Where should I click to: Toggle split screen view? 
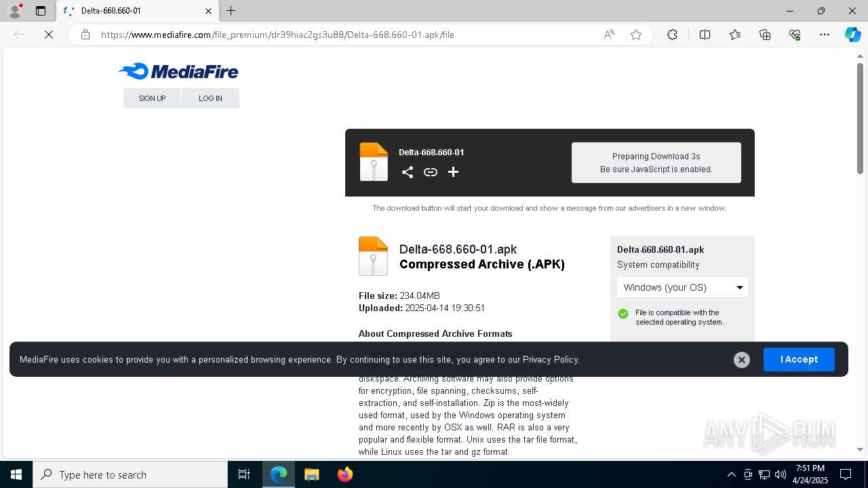[705, 35]
